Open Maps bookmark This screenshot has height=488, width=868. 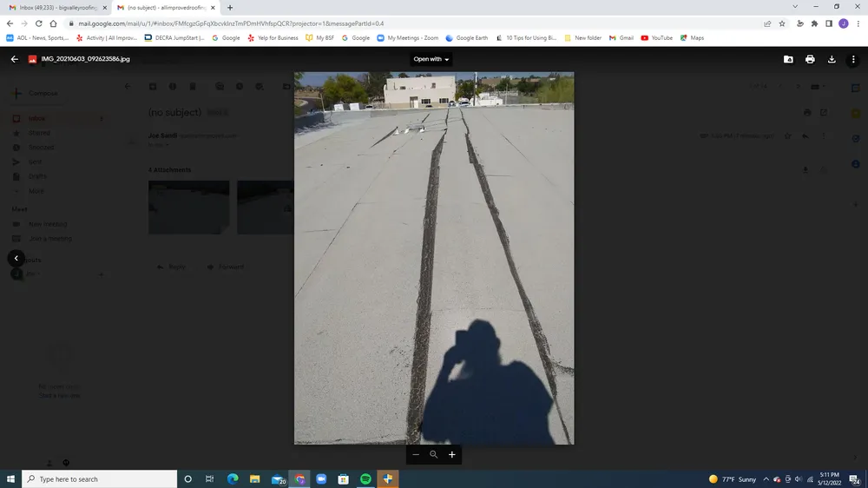[x=692, y=37]
